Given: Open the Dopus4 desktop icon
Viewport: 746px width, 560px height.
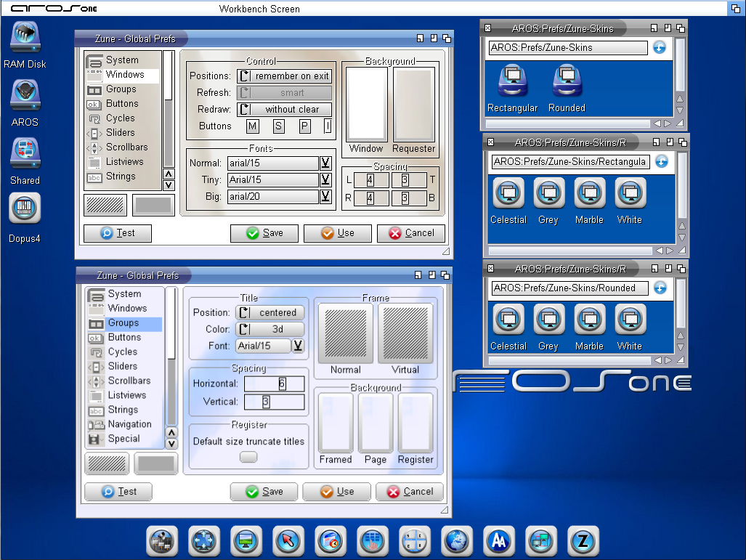Looking at the screenshot, I should click(25, 208).
